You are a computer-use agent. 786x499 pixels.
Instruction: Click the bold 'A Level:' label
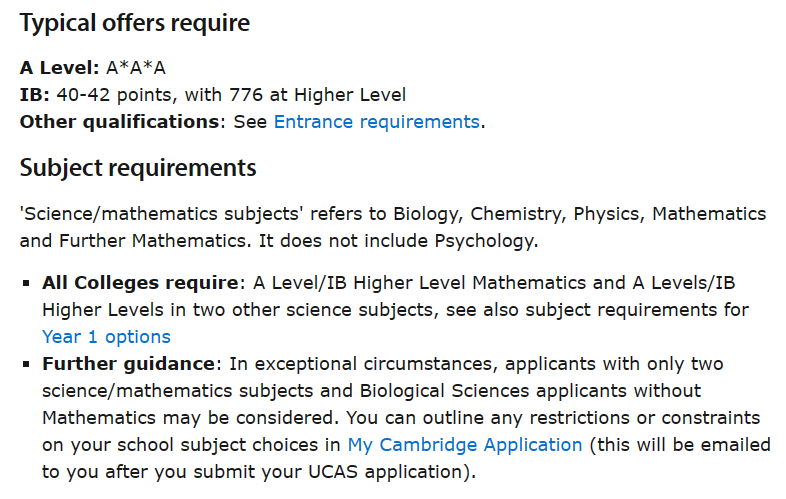click(60, 68)
